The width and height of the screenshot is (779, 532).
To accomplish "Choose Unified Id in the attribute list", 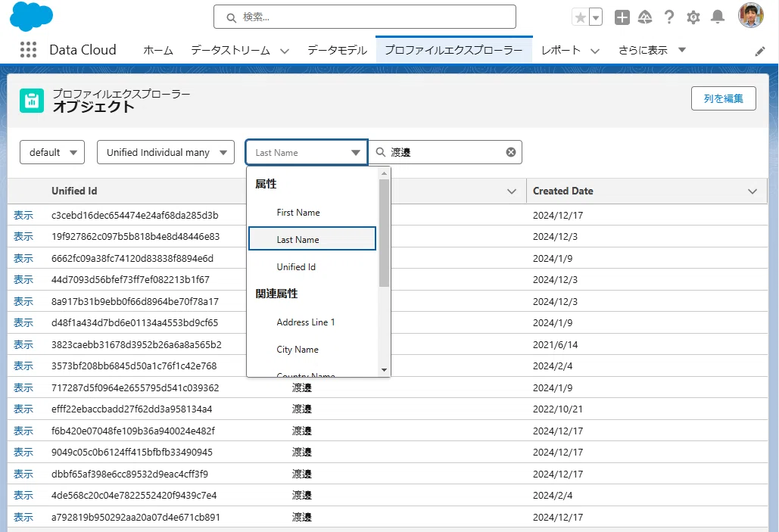I will click(312, 266).
